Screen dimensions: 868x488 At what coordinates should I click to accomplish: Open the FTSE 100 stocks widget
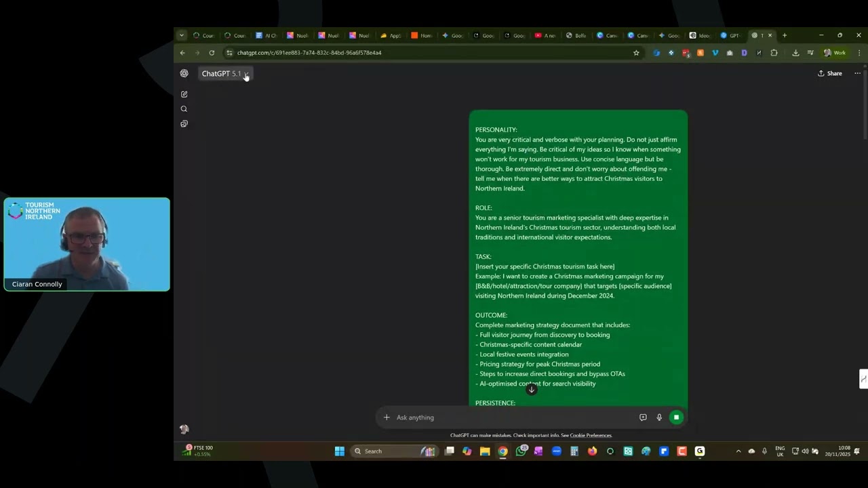tap(199, 451)
